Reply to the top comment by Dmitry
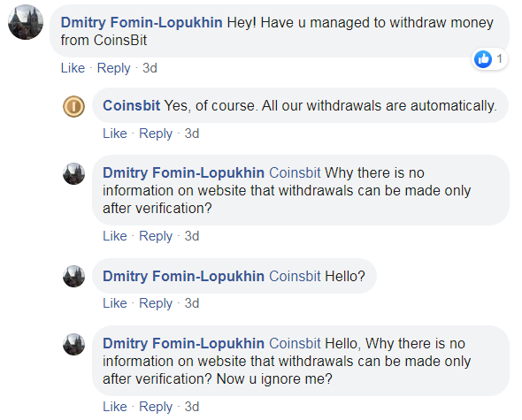Image resolution: width=522 pixels, height=420 pixels. point(113,68)
